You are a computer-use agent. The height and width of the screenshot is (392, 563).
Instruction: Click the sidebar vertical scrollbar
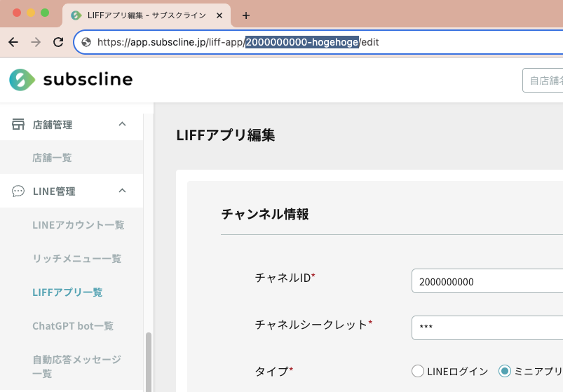tap(148, 361)
